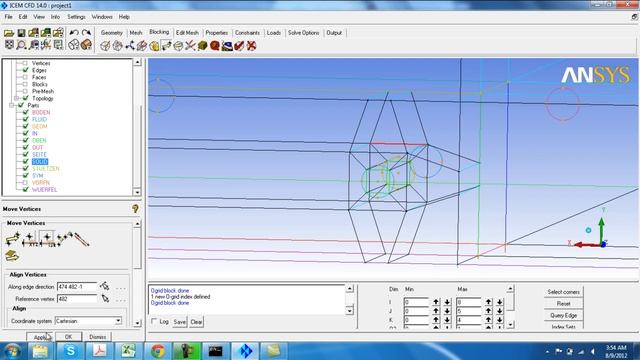The width and height of the screenshot is (640, 360).
Task: Click the Dismiss button
Action: 97,337
